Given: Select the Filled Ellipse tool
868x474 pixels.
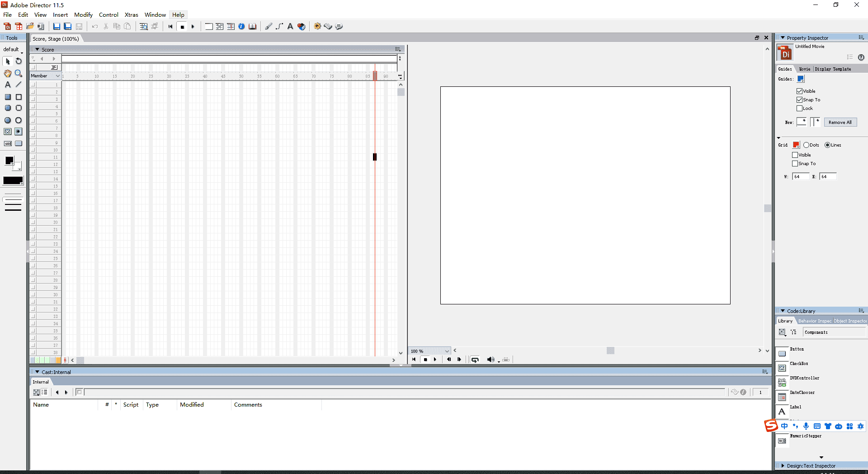Looking at the screenshot, I should click(8, 120).
